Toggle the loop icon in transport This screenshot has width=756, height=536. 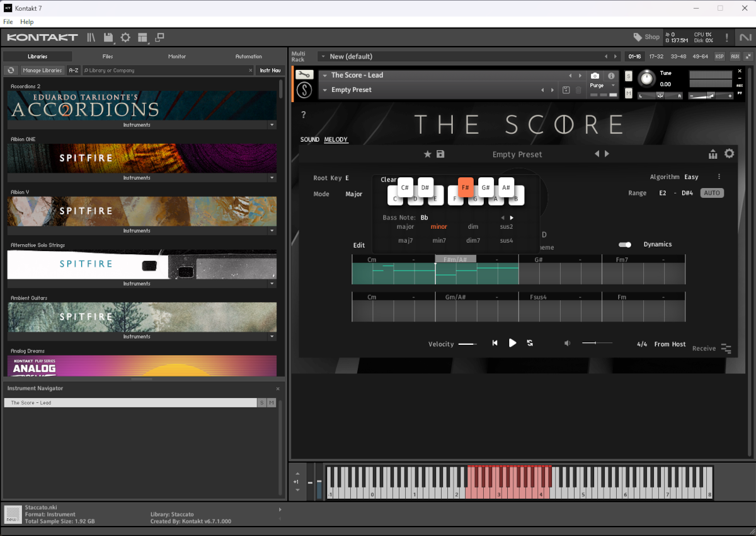point(530,343)
